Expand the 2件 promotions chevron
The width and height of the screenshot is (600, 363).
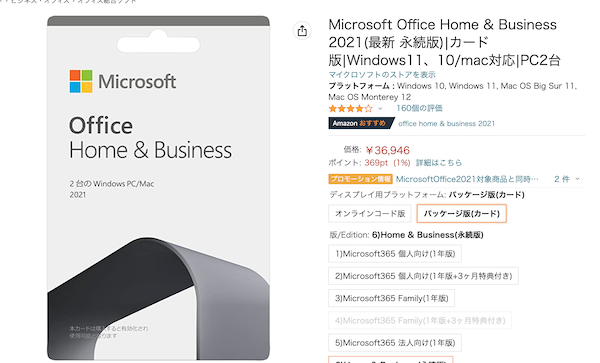tap(577, 179)
